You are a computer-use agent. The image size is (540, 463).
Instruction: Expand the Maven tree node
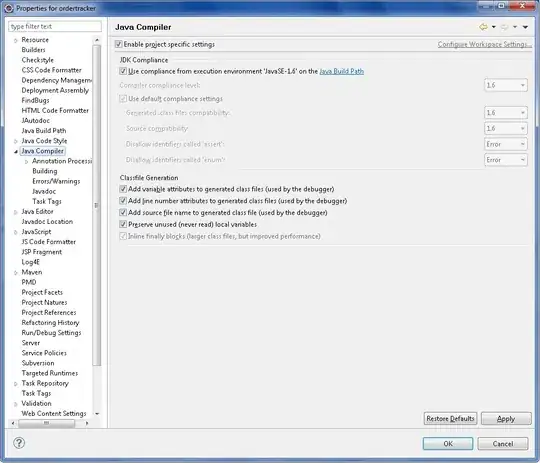15,272
